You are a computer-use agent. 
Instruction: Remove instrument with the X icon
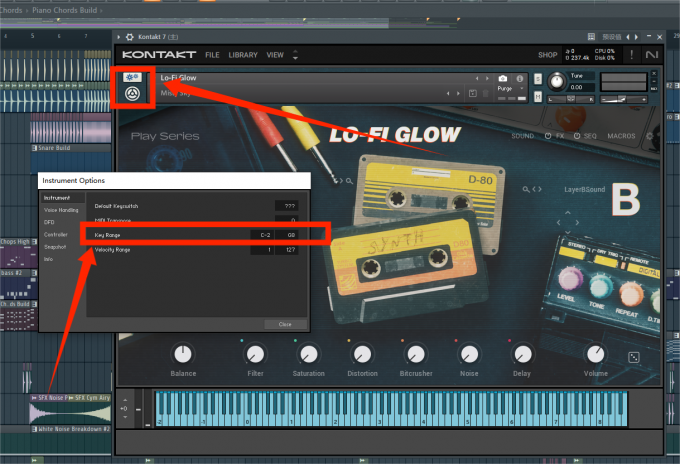click(654, 73)
